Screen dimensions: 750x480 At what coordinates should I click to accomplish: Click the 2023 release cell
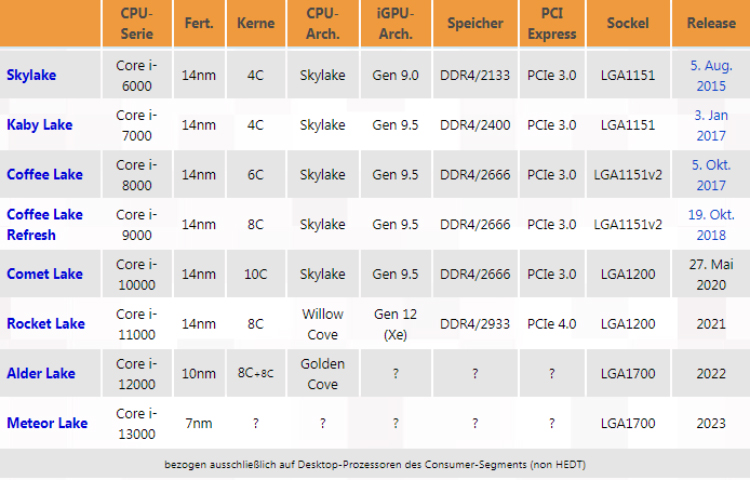(x=711, y=423)
